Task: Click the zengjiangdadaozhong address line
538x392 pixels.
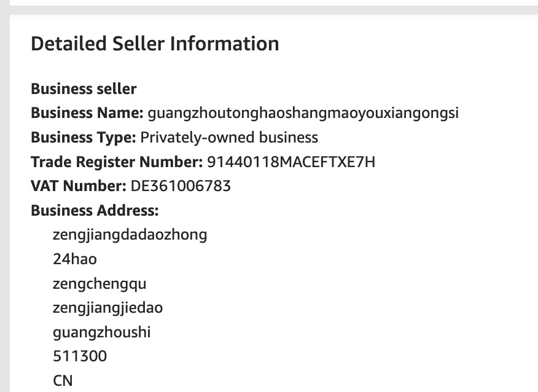Action: [x=130, y=234]
